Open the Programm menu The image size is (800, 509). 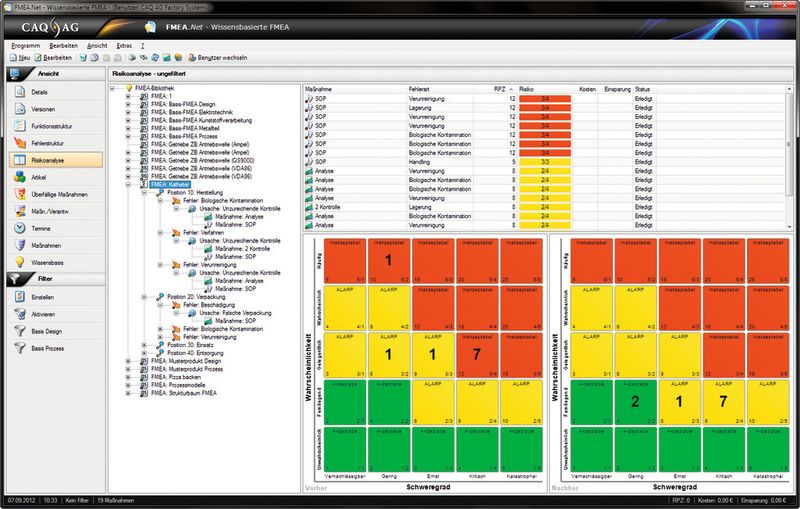pyautogui.click(x=26, y=46)
